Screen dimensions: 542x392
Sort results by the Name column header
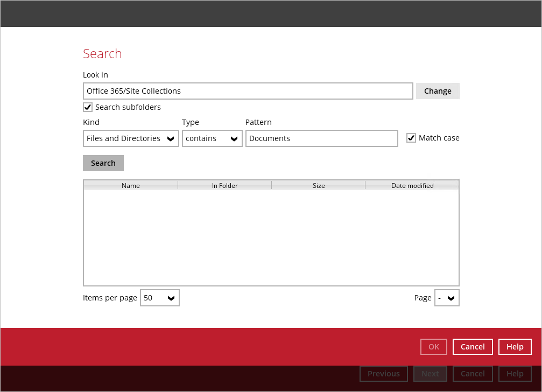click(131, 186)
